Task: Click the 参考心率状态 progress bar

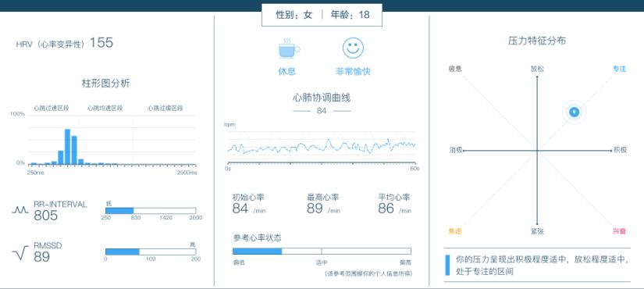Action: point(322,252)
